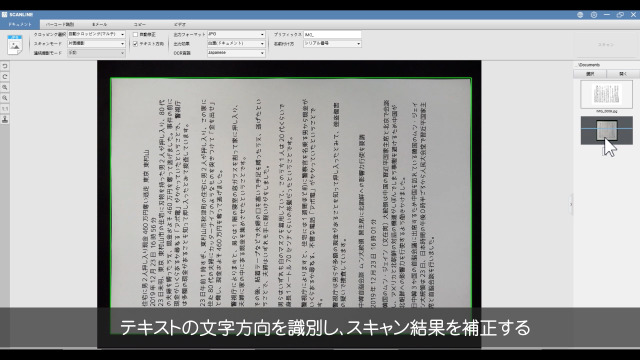This screenshot has width=640, height=360.
Task: Switch to the ビデオ tab
Action: 180,24
